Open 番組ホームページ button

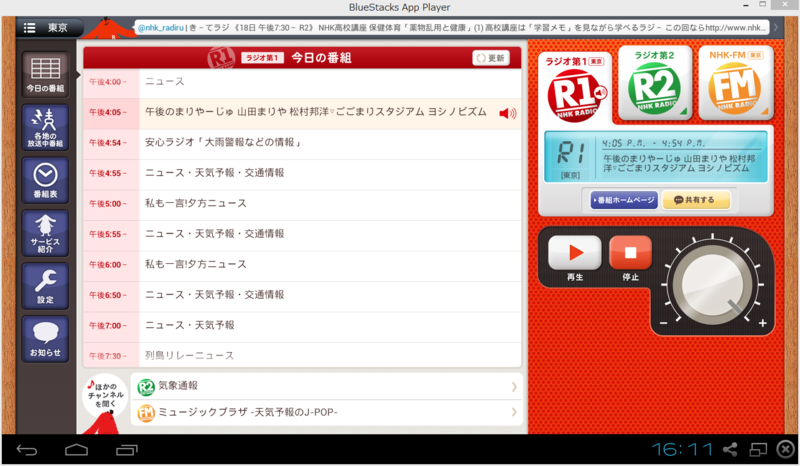pos(624,200)
